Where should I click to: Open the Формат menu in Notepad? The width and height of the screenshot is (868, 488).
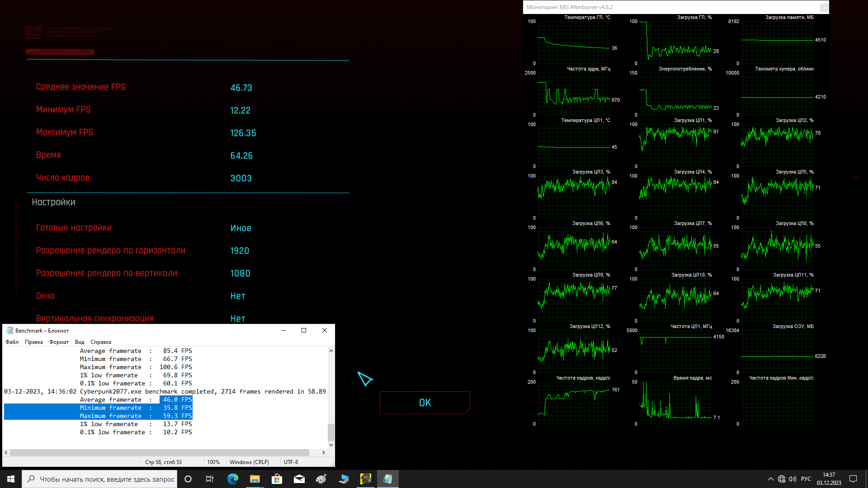59,342
